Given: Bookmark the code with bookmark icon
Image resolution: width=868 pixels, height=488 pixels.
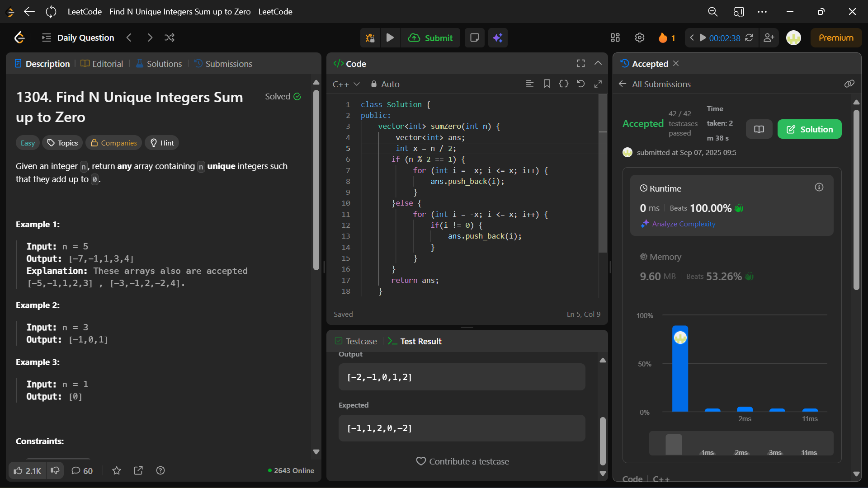Looking at the screenshot, I should click(x=547, y=84).
